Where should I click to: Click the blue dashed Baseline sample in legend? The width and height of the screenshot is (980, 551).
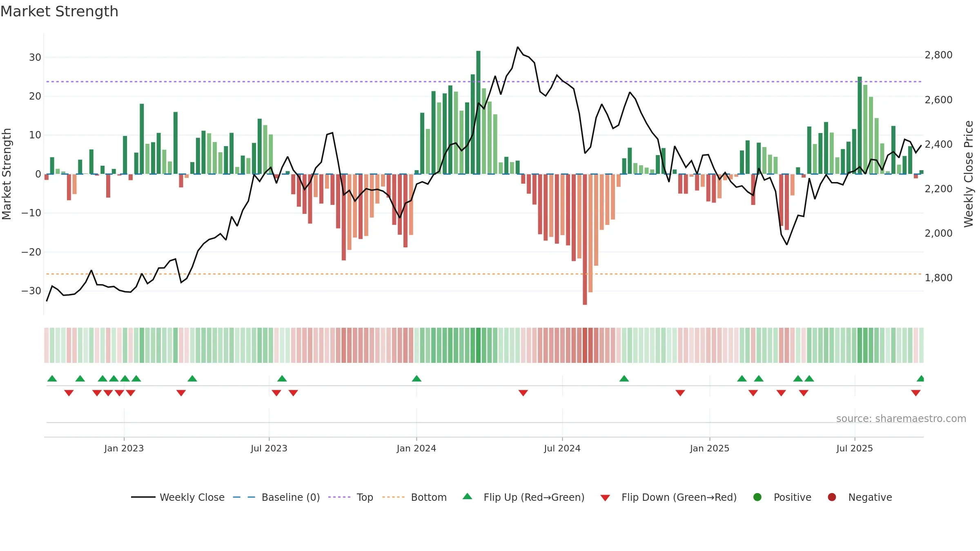point(244,497)
